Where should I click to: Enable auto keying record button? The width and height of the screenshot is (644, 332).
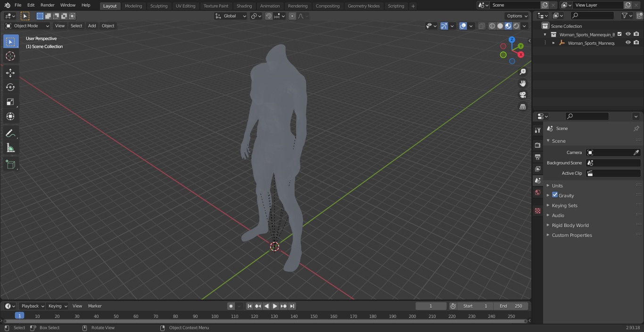[231, 306]
